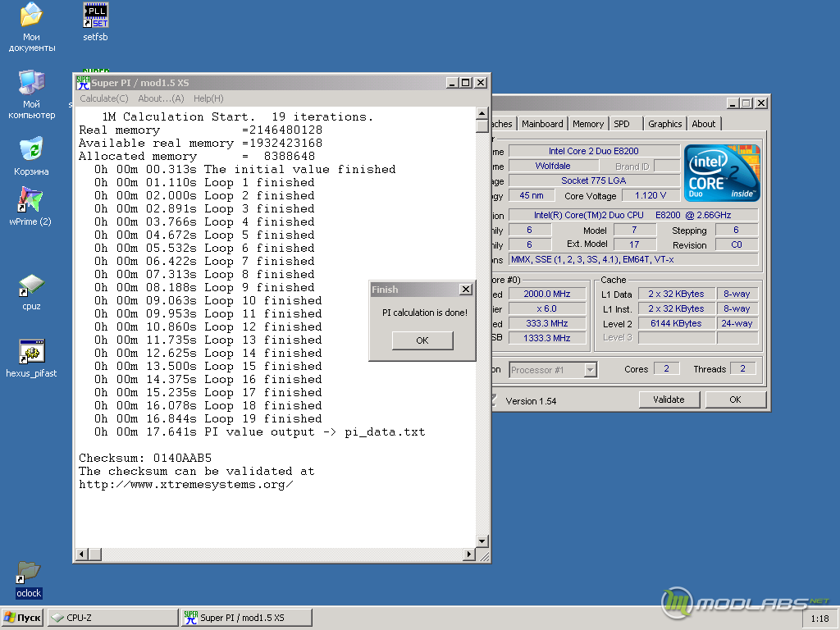Click the 333.3 MHz bus speed value

(x=546, y=323)
